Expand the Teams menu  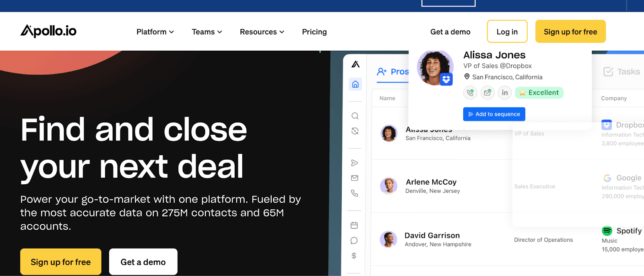click(x=207, y=32)
